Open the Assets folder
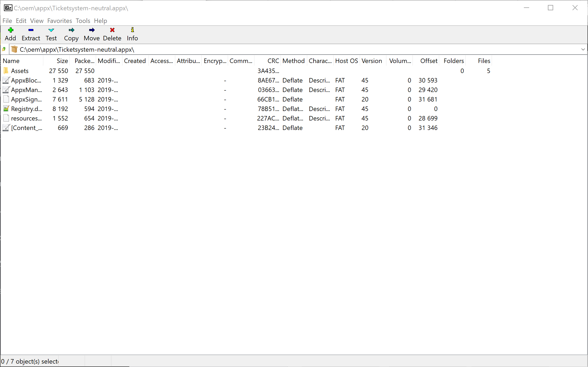The image size is (588, 367). [20, 71]
